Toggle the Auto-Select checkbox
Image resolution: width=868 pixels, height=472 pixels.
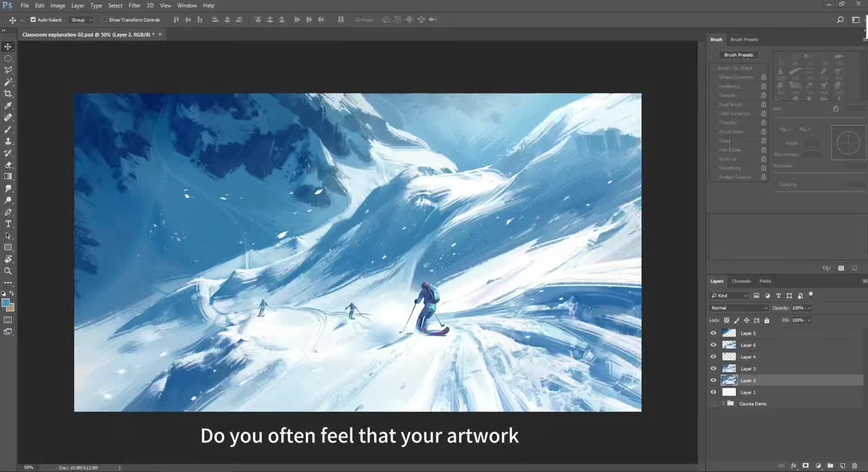coord(33,20)
